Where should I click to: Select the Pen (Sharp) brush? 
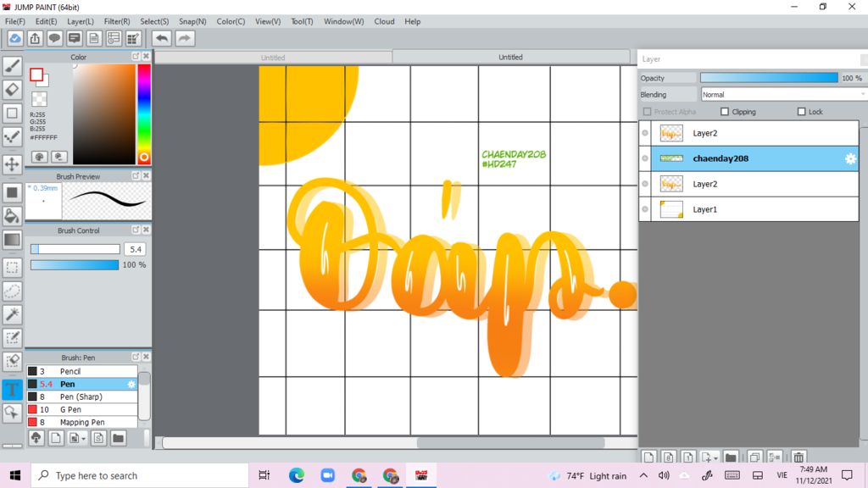pos(82,396)
